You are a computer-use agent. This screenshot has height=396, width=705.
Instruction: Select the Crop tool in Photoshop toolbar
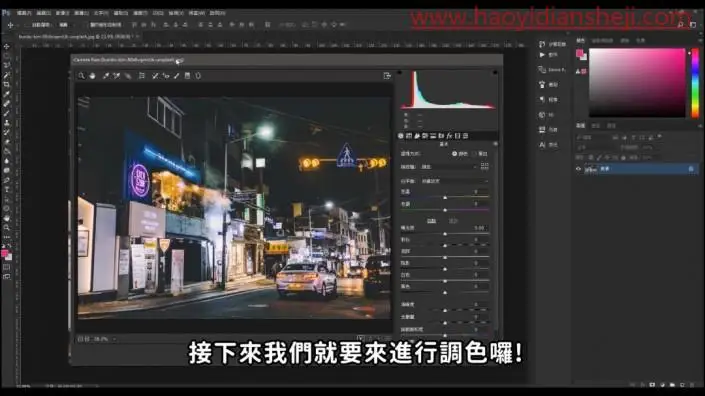6,85
